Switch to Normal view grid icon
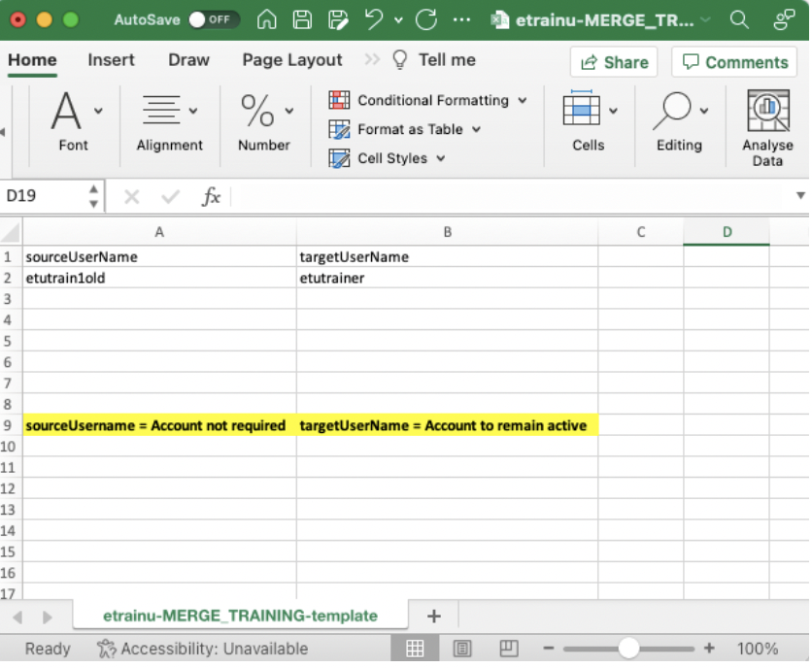812x668 pixels. click(415, 649)
